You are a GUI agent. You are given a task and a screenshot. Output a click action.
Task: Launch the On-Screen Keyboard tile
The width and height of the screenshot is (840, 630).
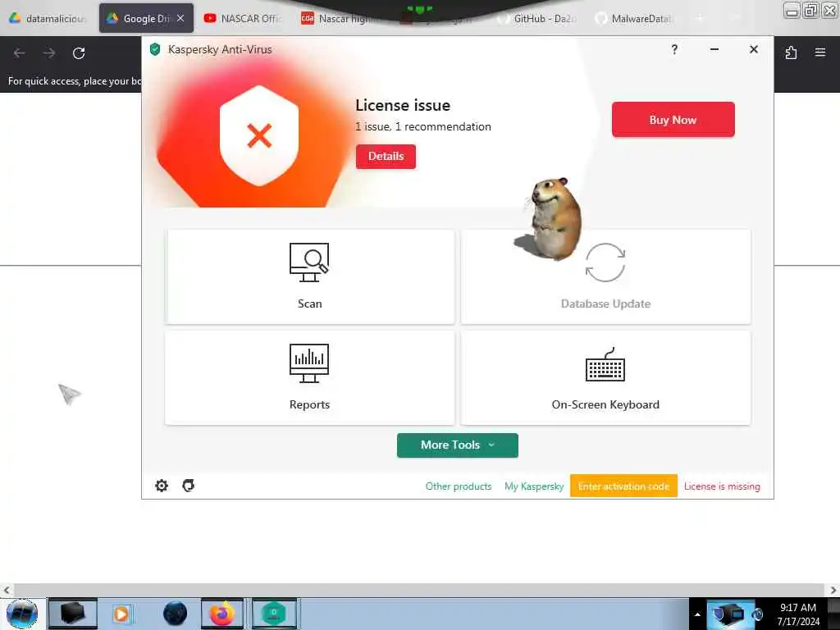pos(605,377)
